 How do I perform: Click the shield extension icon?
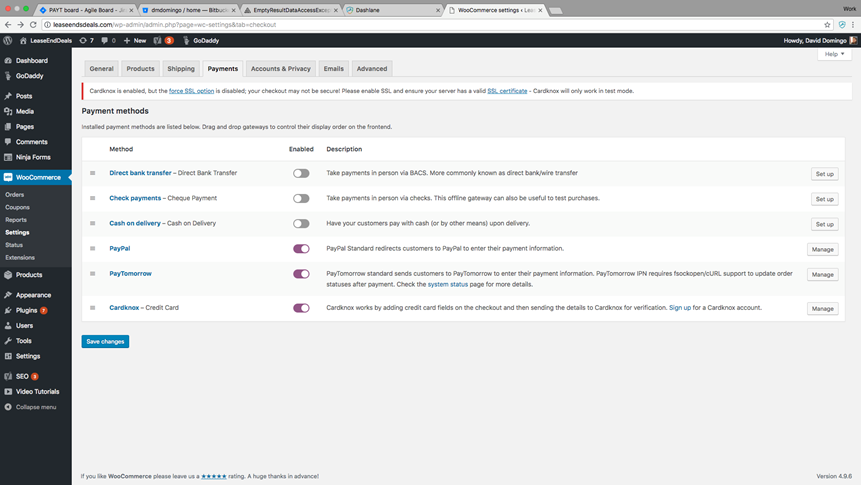click(x=842, y=25)
